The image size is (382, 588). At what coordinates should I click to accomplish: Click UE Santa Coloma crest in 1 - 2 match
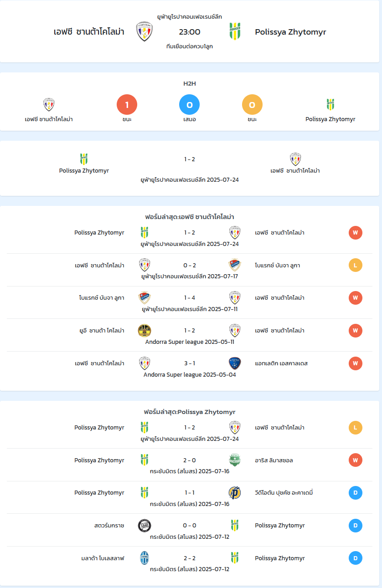145,330
